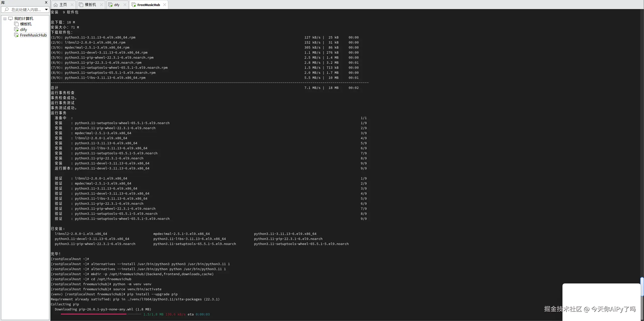
Task: Type in the library search field
Action: click(x=26, y=10)
